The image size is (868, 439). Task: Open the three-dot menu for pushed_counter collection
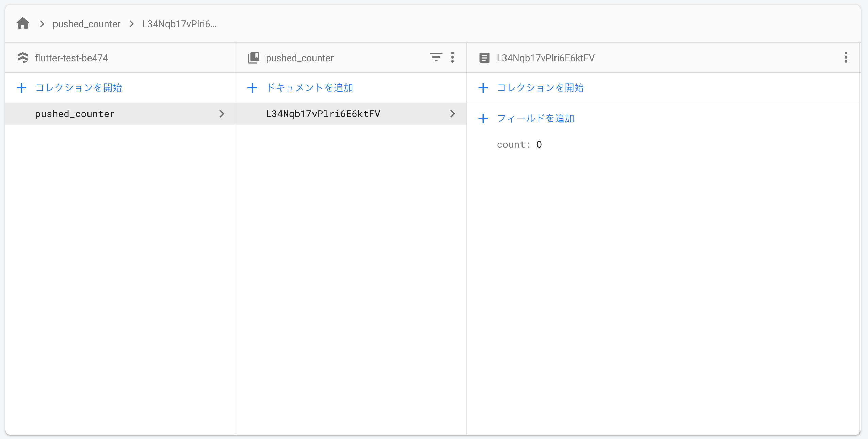452,57
